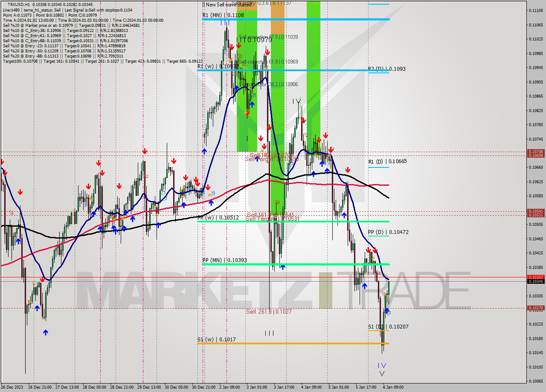Click the 'R1 (MN) | 0.1108' label
The height and width of the screenshot is (392, 546).
click(223, 15)
